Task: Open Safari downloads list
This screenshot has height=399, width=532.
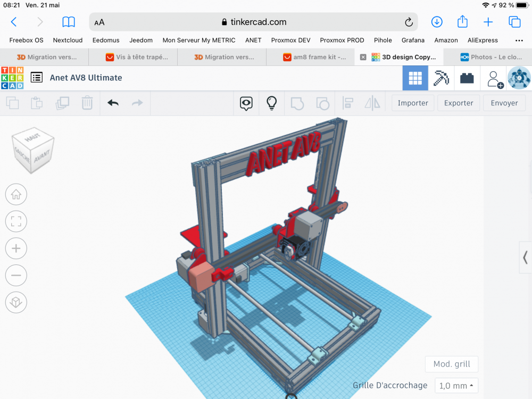Action: pos(437,22)
